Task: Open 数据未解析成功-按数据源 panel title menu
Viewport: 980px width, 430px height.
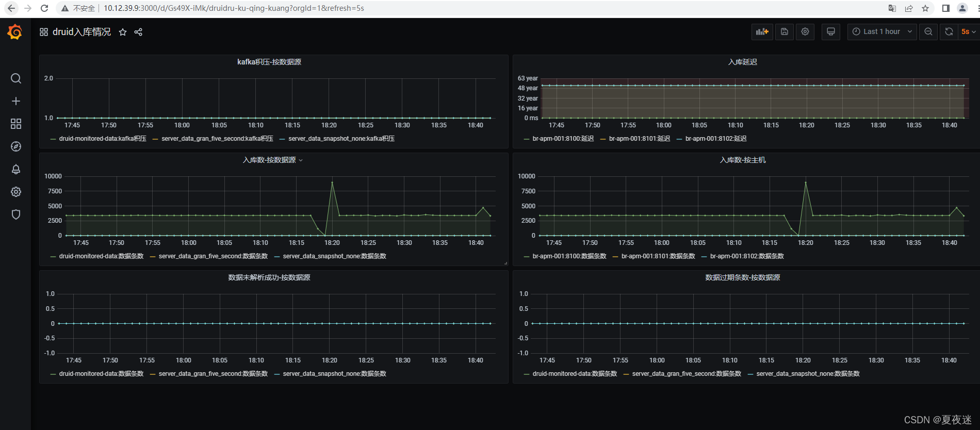Action: click(x=269, y=277)
